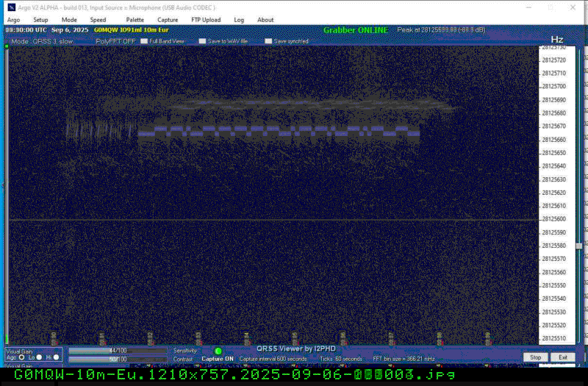Image resolution: width=588 pixels, height=386 pixels.
Task: Click the 28125510 Hz frequency label
Action: click(554, 338)
